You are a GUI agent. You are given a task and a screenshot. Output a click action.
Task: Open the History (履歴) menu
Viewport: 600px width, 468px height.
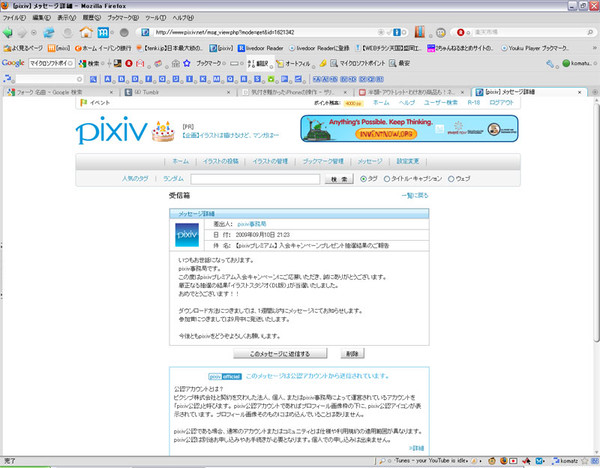point(92,18)
